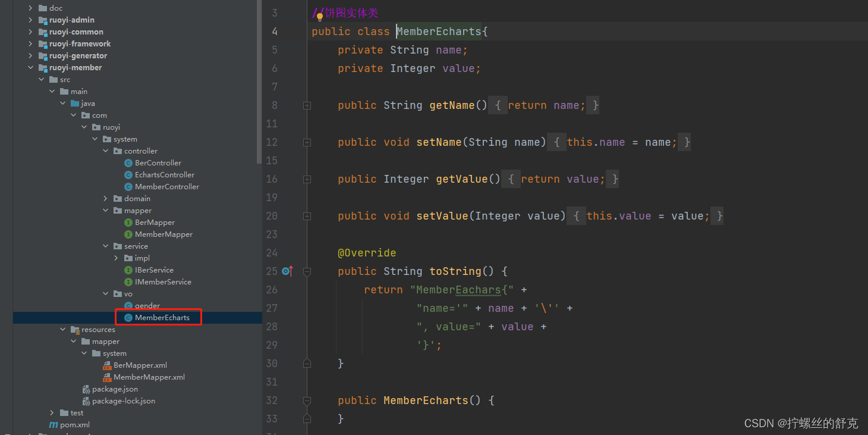
Task: Click the MemberEcharts class name in code
Action: click(439, 32)
